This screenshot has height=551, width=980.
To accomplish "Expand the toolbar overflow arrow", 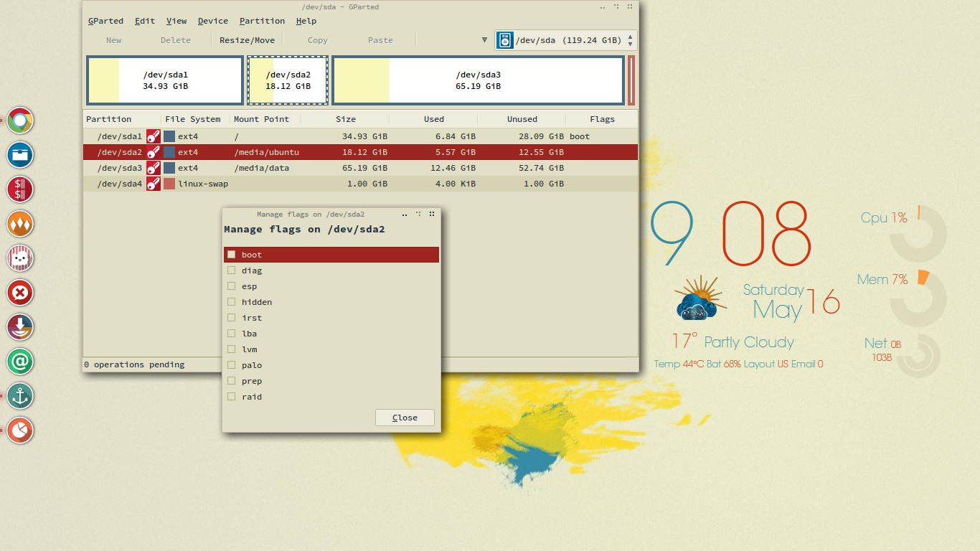I will (484, 40).
